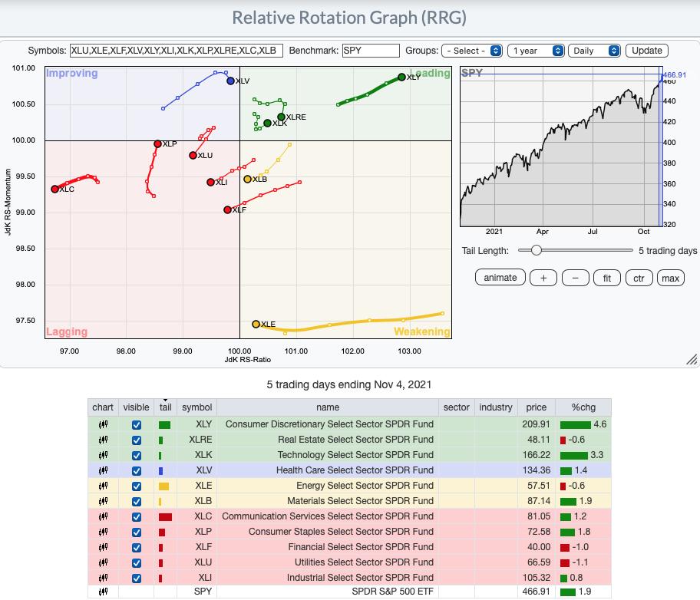Hide XLP from the graph
This screenshot has height=600, width=700.
(x=137, y=532)
